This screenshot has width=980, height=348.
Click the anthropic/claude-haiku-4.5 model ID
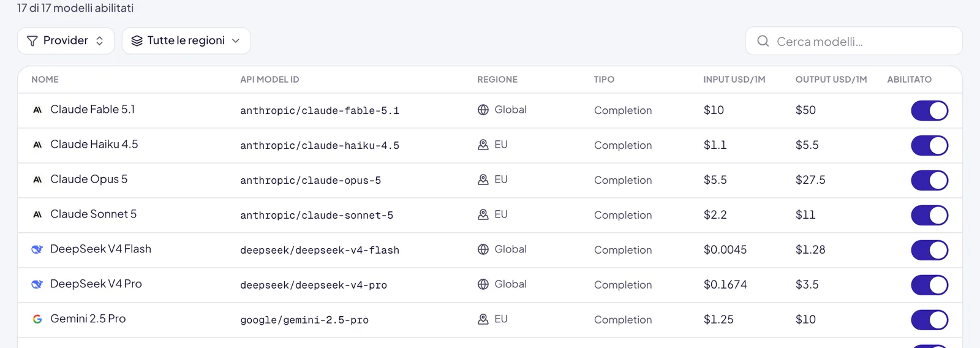coord(320,146)
